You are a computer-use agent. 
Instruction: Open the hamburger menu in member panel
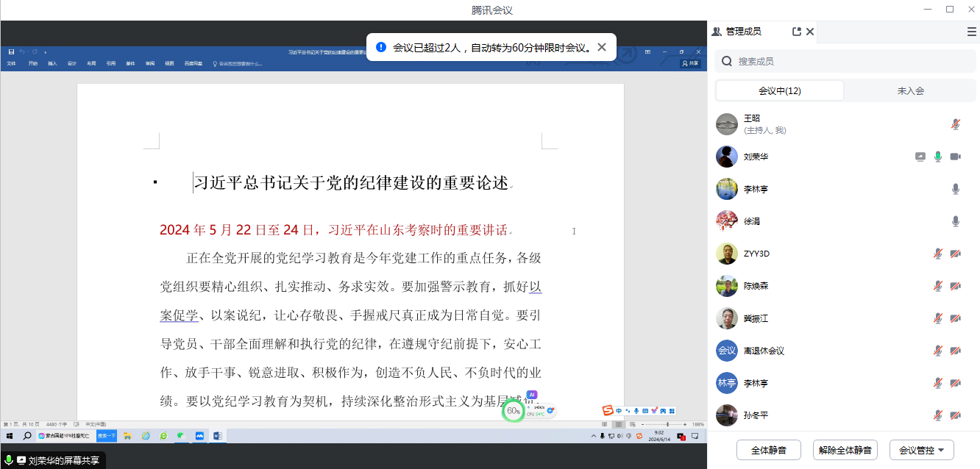tap(971, 32)
